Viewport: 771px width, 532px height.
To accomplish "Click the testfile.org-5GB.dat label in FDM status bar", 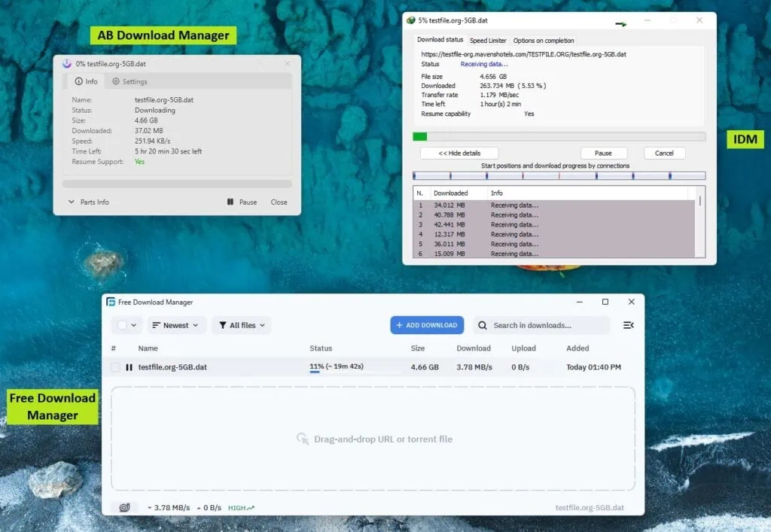I will pyautogui.click(x=590, y=507).
